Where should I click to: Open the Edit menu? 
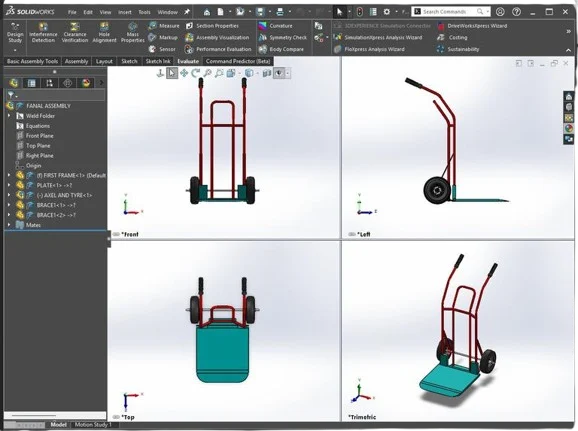pos(88,12)
